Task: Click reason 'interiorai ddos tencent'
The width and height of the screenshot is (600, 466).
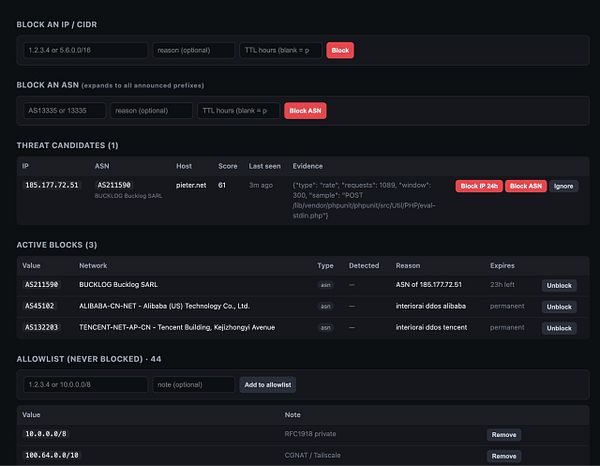Action: pos(431,328)
